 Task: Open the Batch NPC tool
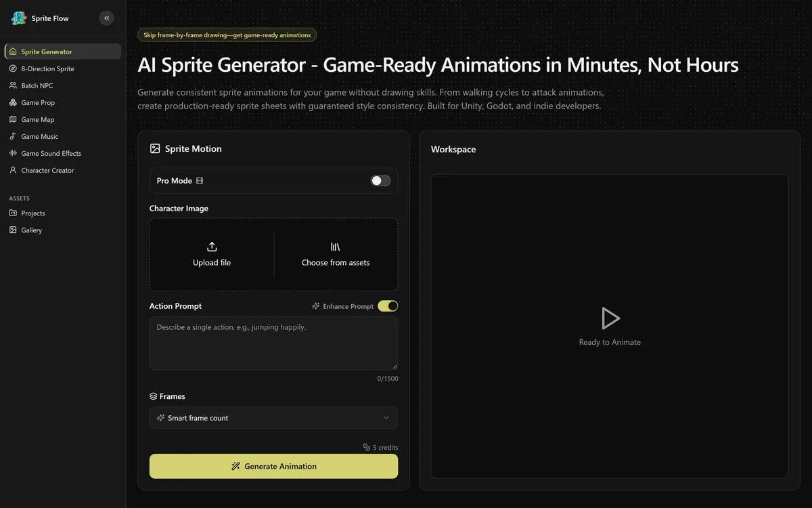pos(63,85)
